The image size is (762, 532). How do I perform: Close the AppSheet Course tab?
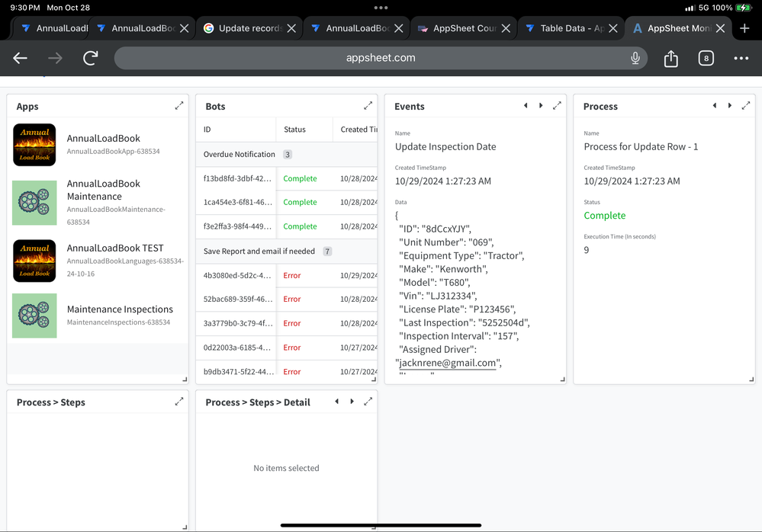(506, 28)
